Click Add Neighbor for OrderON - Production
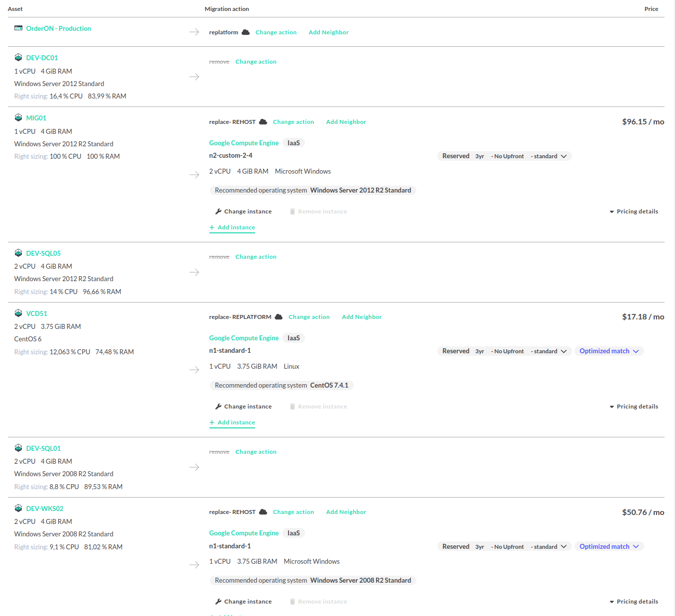This screenshot has height=616, width=675. tap(329, 32)
